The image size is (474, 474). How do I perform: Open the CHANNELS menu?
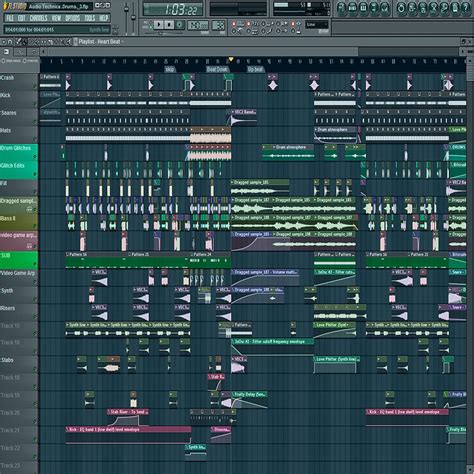(x=38, y=18)
